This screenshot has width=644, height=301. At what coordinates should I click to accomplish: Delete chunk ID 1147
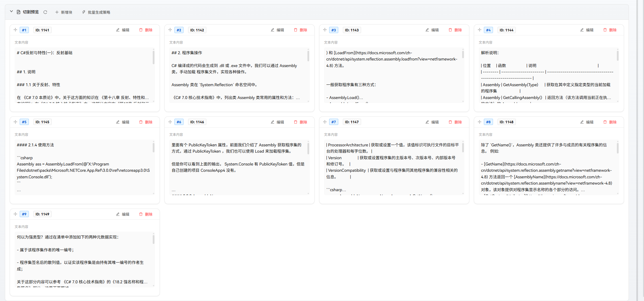455,122
